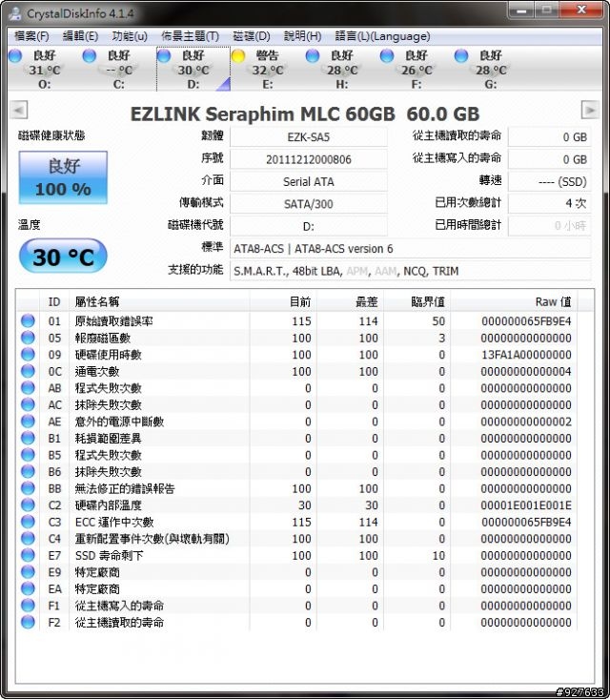Go to previous disk with left arrow
This screenshot has width=610, height=700.
tap(18, 110)
